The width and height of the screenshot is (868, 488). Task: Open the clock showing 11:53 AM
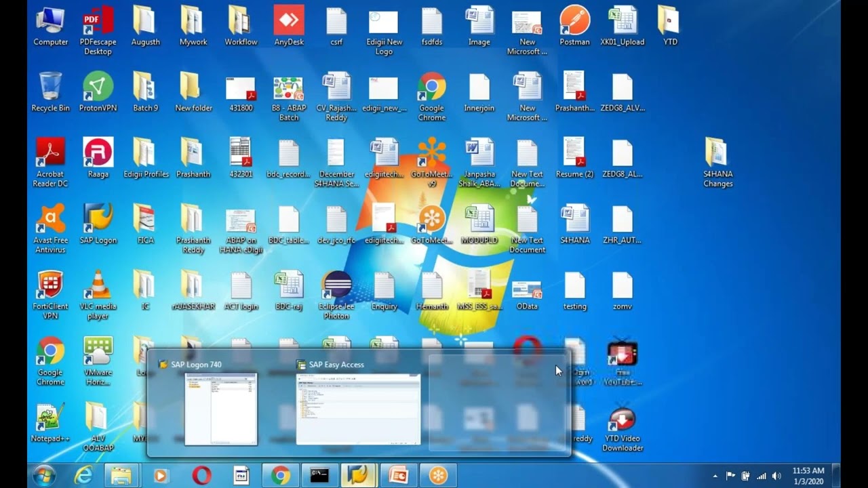808,476
